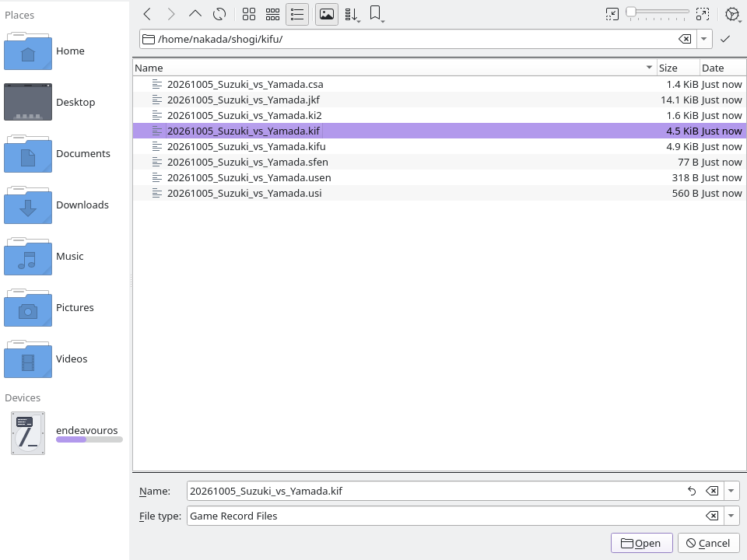Open the Pictures folder in Places
The width and height of the screenshot is (747, 560).
65,308
